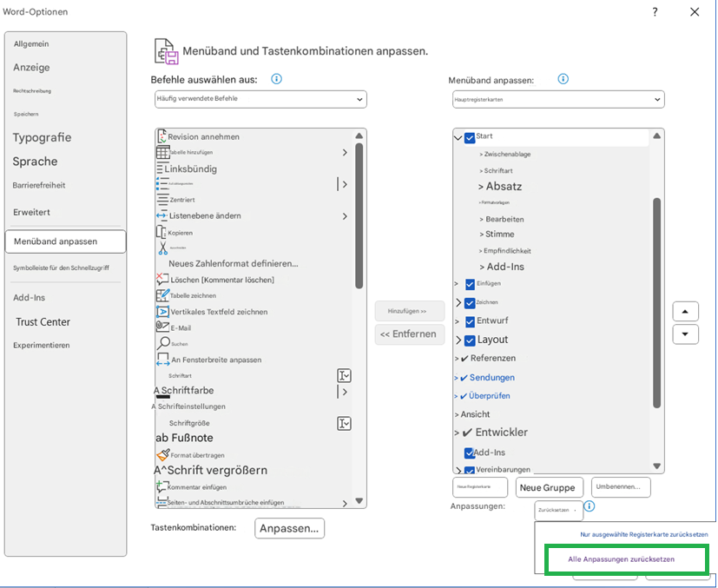Viewport: 718px width, 588px height.
Task: Choose Nur ausgewählte Registerkarte zurücksetzen
Action: pyautogui.click(x=644, y=534)
